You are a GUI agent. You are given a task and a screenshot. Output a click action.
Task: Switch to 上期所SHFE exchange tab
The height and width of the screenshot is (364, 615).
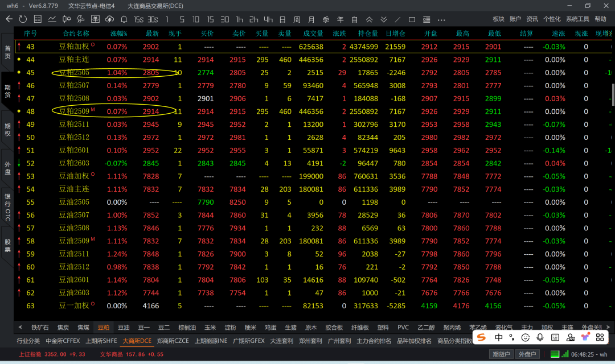pyautogui.click(x=101, y=341)
